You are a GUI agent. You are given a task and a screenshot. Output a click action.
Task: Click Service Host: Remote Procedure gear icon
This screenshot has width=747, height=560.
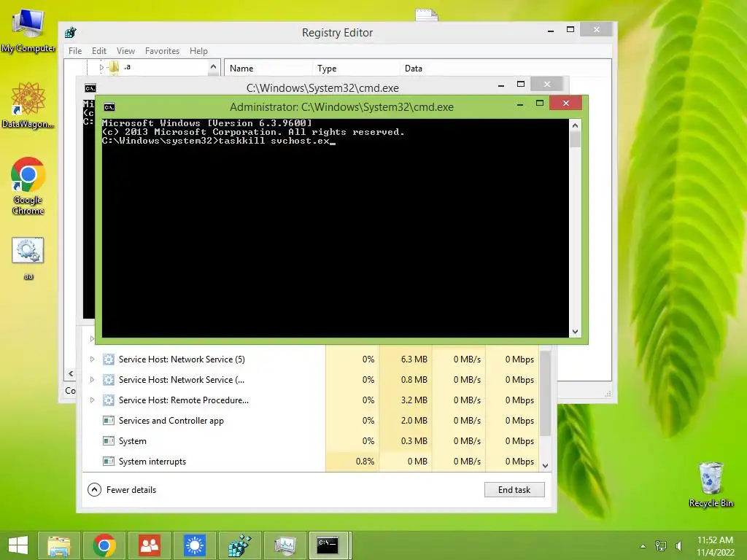click(109, 400)
